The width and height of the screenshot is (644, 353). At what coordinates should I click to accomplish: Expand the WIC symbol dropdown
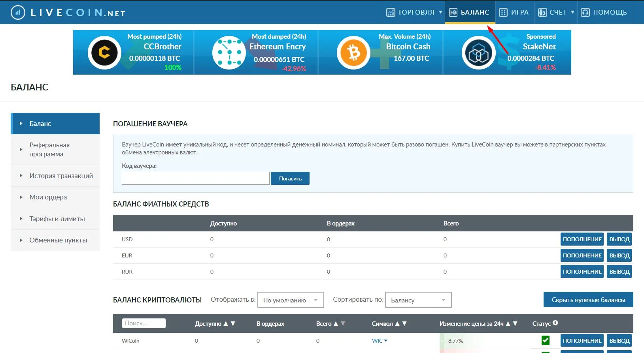(386, 340)
